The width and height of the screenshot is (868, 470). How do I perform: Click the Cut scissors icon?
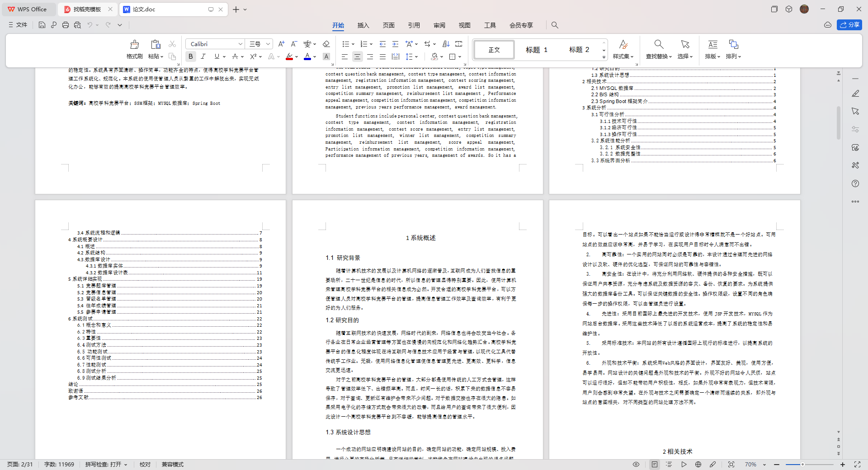click(172, 44)
